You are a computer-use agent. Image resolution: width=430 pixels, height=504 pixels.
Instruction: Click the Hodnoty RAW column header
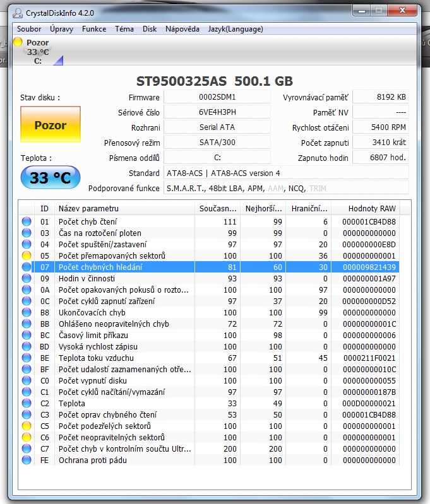tap(366, 209)
